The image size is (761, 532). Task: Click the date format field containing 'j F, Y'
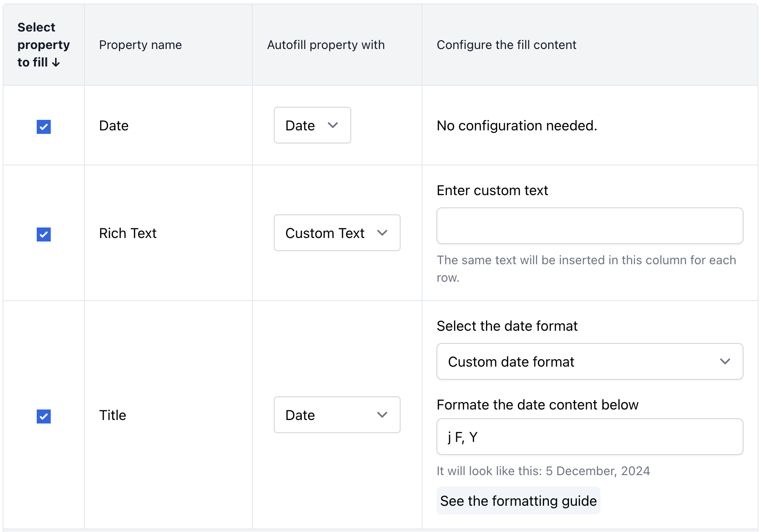590,437
